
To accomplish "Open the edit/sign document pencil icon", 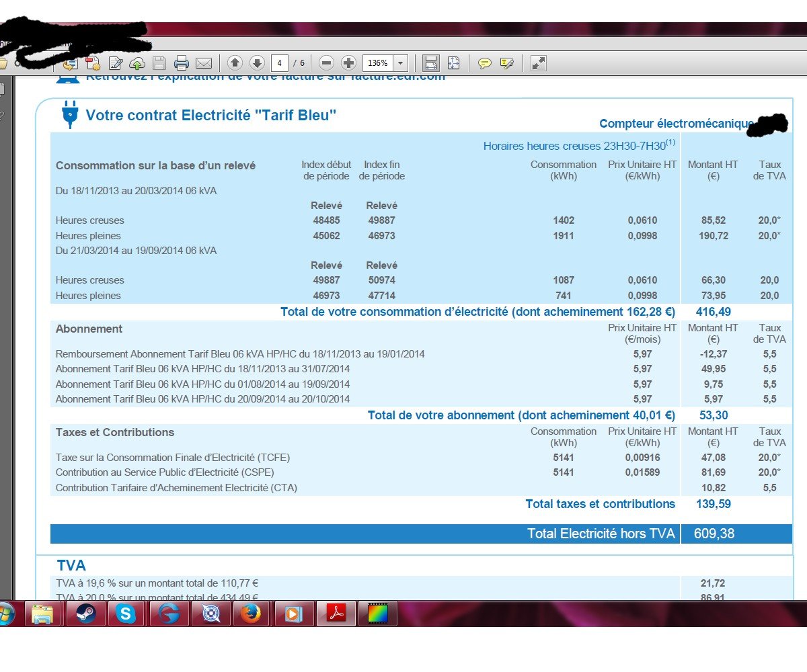I will click(x=116, y=64).
